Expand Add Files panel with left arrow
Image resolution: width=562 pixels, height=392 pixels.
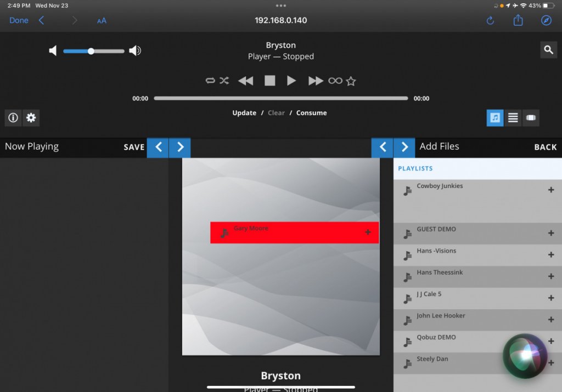(383, 147)
